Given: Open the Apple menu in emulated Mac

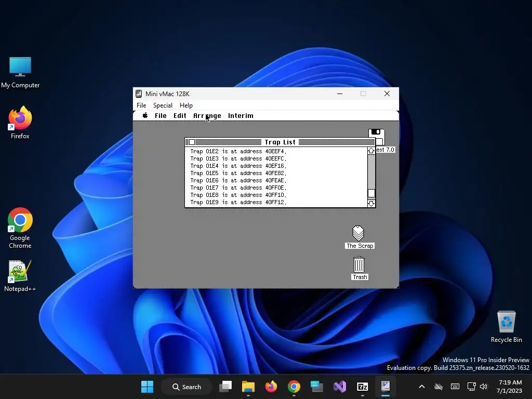Looking at the screenshot, I should tap(145, 115).
